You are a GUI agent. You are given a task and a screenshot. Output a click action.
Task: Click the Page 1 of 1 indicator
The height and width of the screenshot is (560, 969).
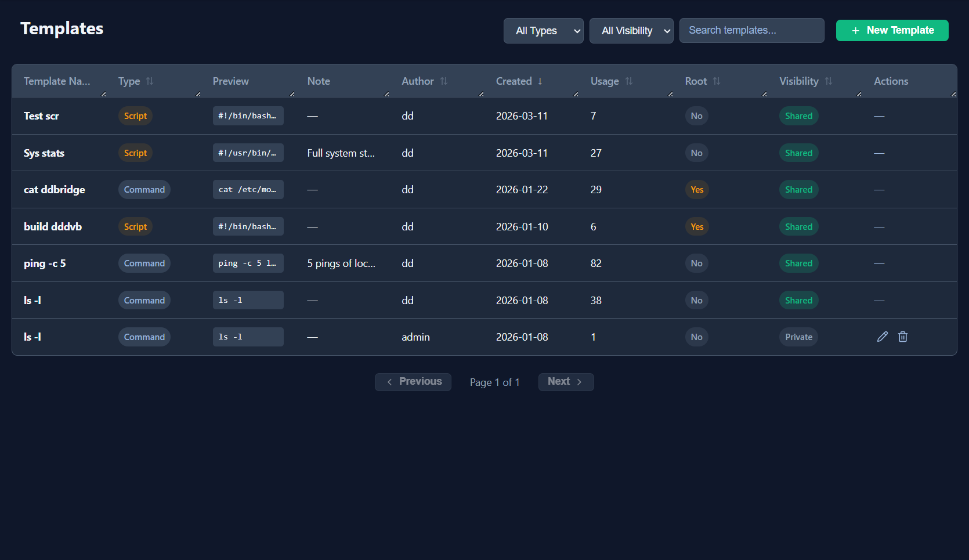point(494,382)
